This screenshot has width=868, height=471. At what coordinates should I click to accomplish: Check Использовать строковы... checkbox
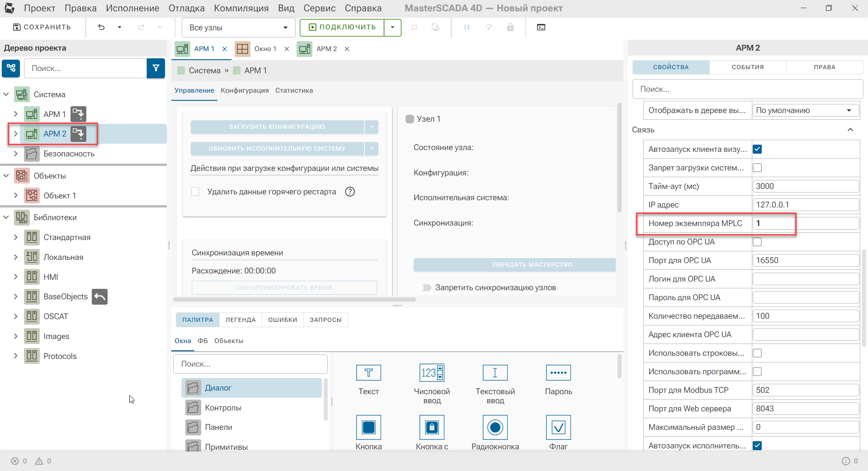tap(757, 353)
